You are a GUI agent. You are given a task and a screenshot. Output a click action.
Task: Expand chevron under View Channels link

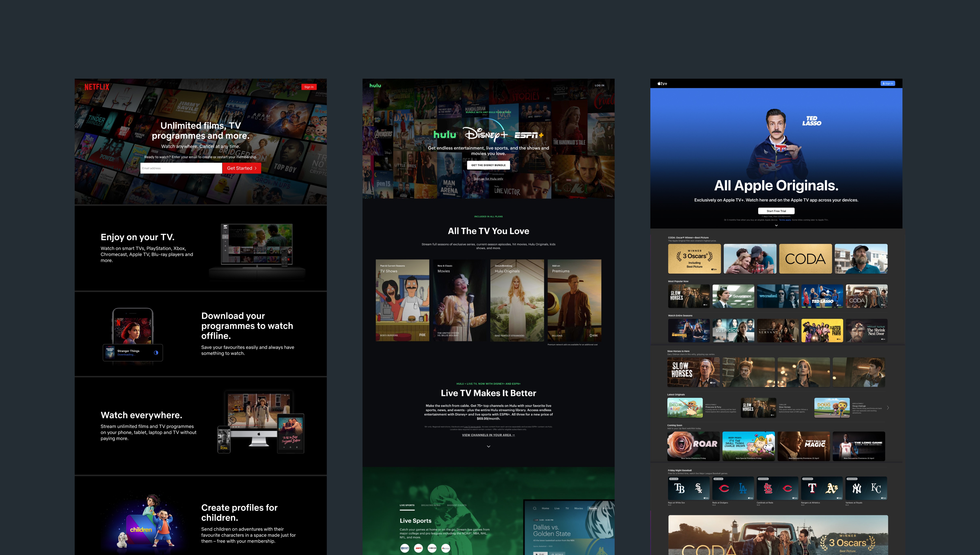click(488, 446)
